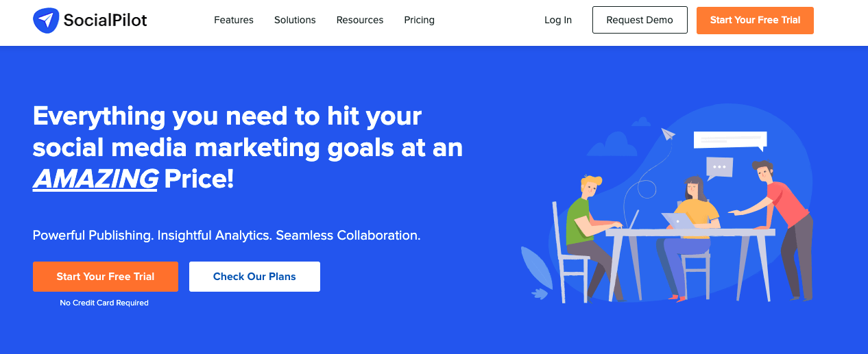Click the underlined AMAZING word in headline
This screenshot has height=354, width=868.
[x=96, y=179]
